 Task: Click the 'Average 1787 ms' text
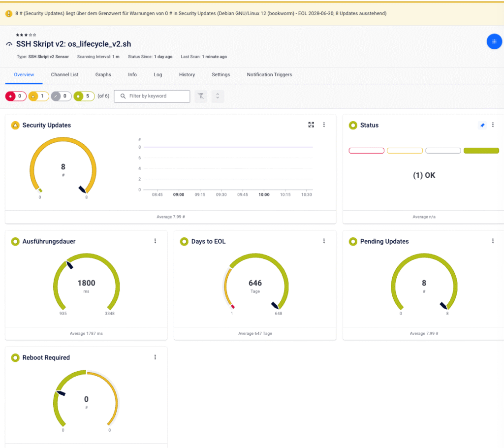click(x=86, y=333)
